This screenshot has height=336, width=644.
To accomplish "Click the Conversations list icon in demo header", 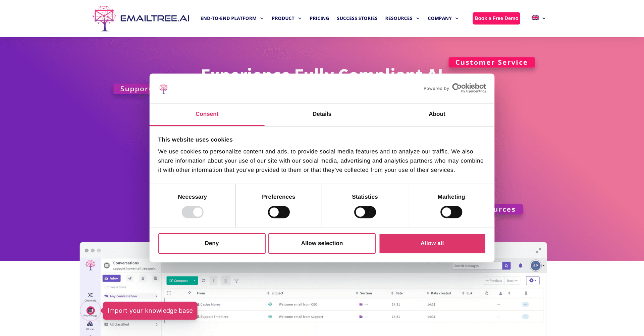I will pyautogui.click(x=107, y=266).
